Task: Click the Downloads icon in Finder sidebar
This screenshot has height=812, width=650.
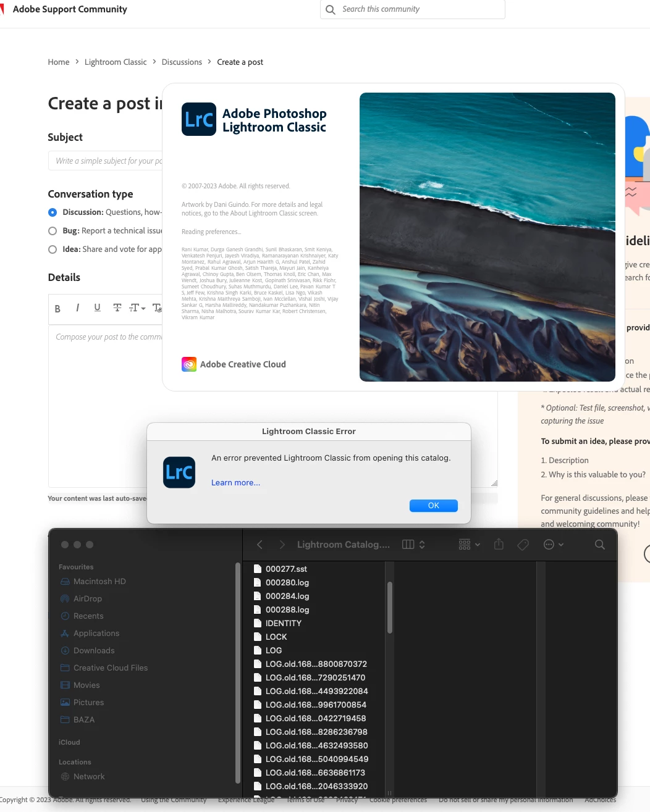Action: click(x=65, y=651)
